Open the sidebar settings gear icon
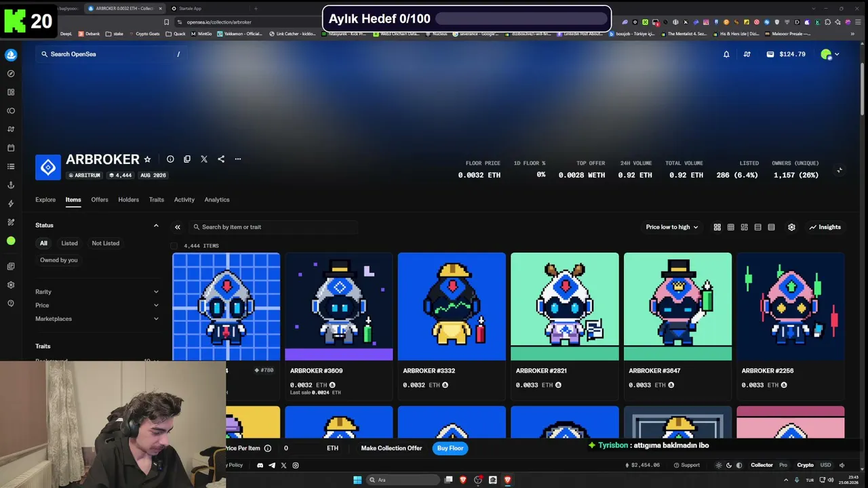 (x=11, y=285)
